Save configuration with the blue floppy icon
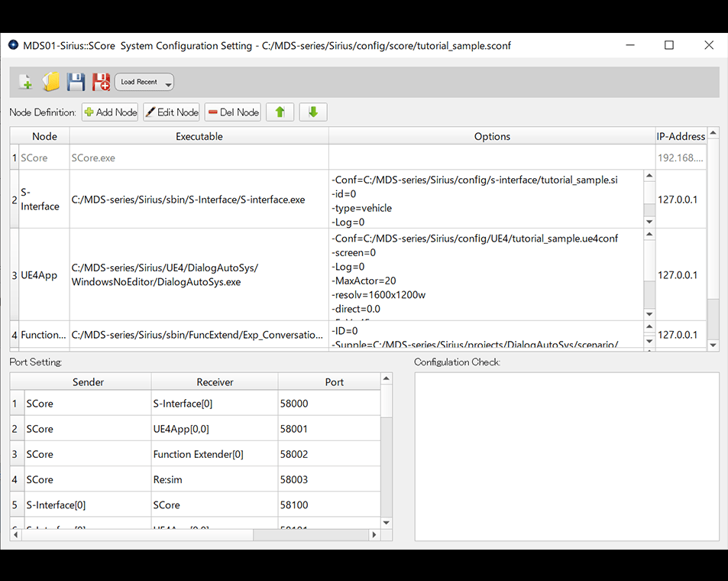Screen dimensions: 728x581 tap(76, 82)
